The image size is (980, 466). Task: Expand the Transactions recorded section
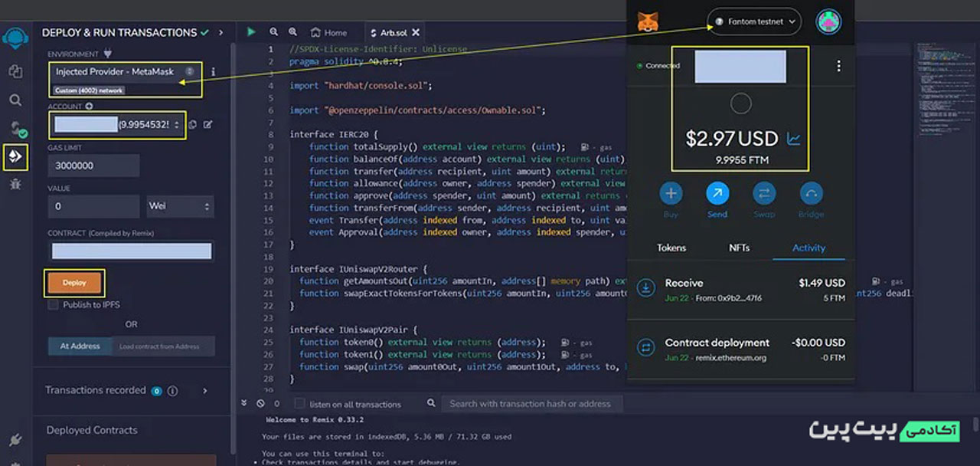pyautogui.click(x=204, y=391)
